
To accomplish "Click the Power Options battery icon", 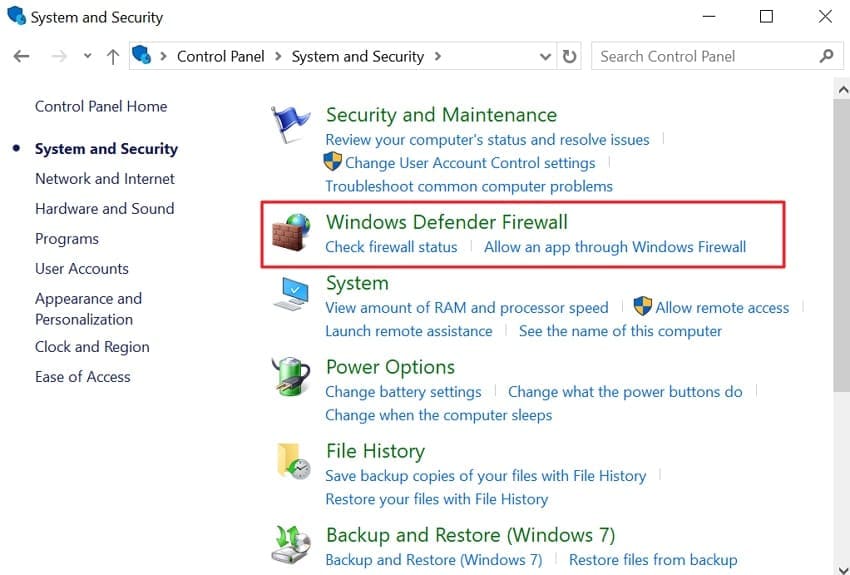I will pyautogui.click(x=291, y=376).
